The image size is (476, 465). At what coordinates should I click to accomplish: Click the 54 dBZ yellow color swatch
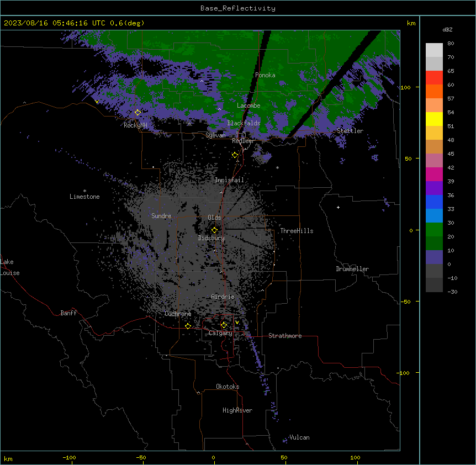(434, 119)
